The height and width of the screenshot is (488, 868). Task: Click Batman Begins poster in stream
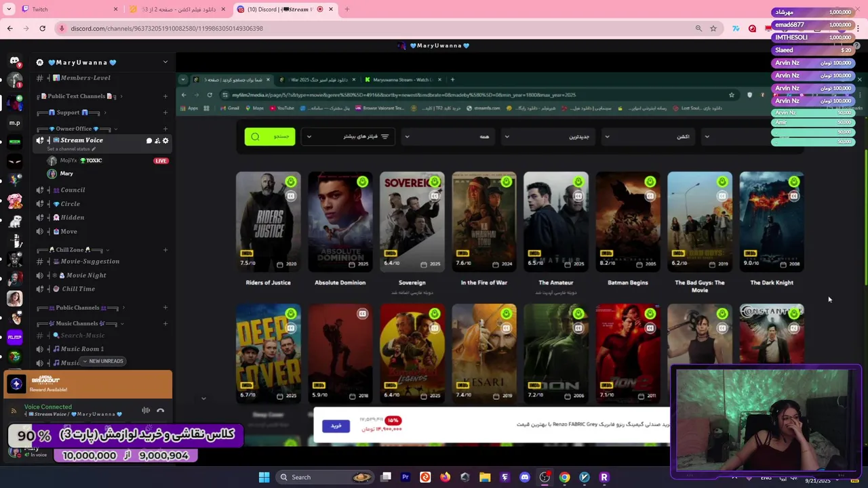[628, 221]
